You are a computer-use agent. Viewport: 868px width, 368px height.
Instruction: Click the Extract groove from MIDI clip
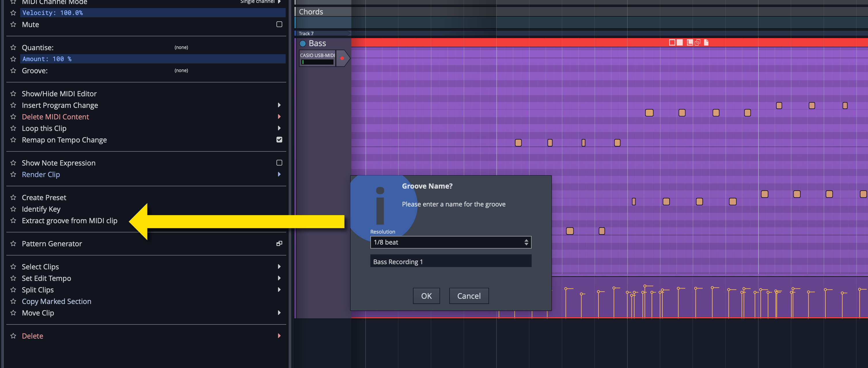(70, 220)
